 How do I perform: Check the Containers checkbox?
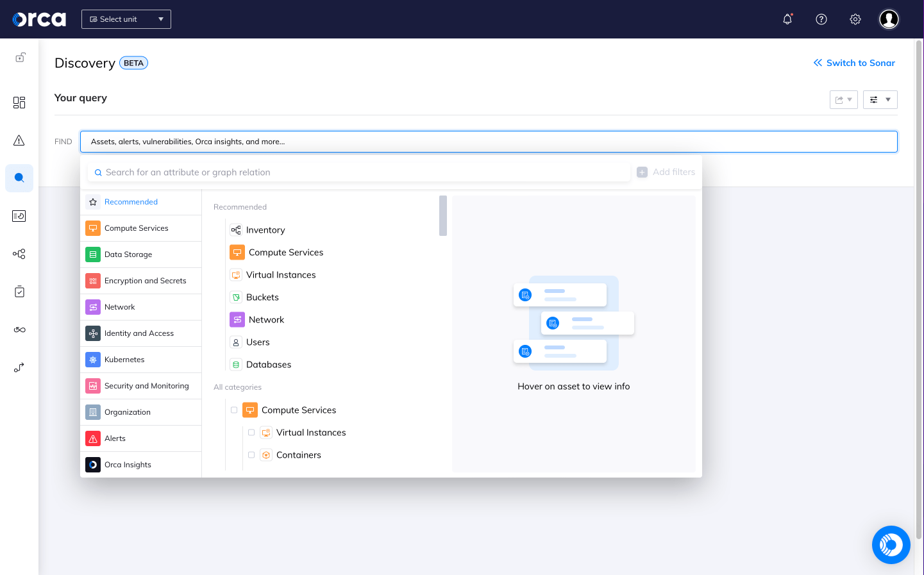[x=251, y=455]
